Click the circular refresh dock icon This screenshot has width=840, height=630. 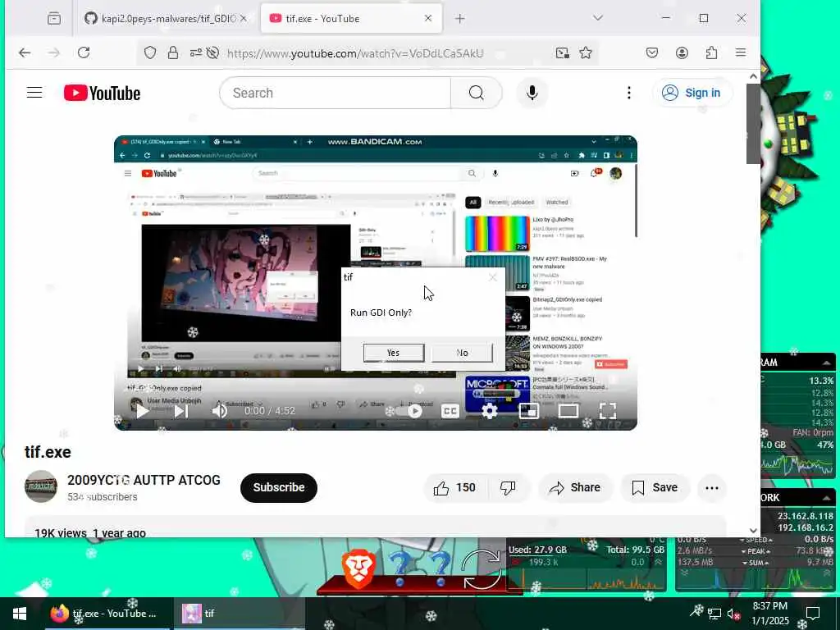click(482, 569)
